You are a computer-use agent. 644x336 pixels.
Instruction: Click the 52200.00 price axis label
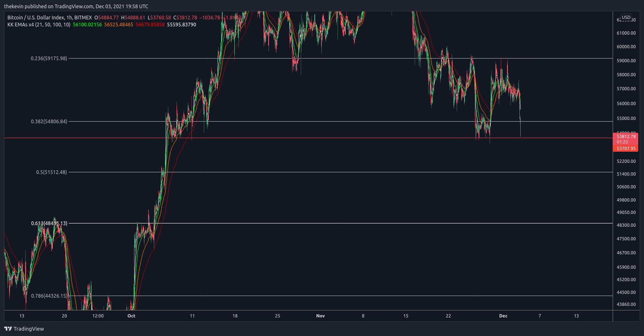[626, 161]
